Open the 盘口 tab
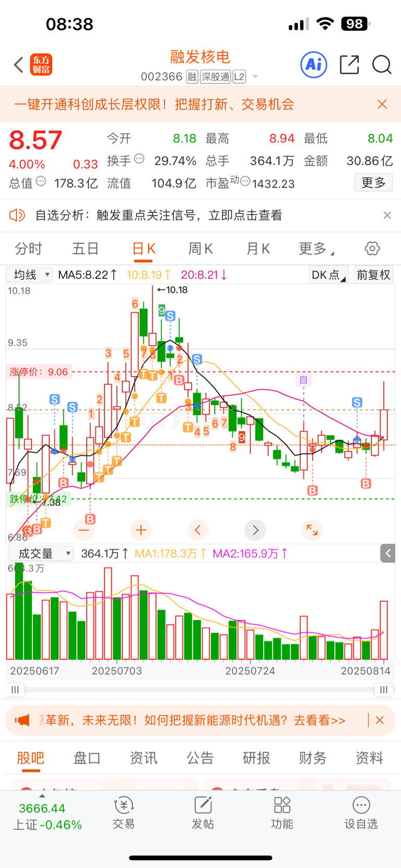401x868 pixels. pos(87,758)
